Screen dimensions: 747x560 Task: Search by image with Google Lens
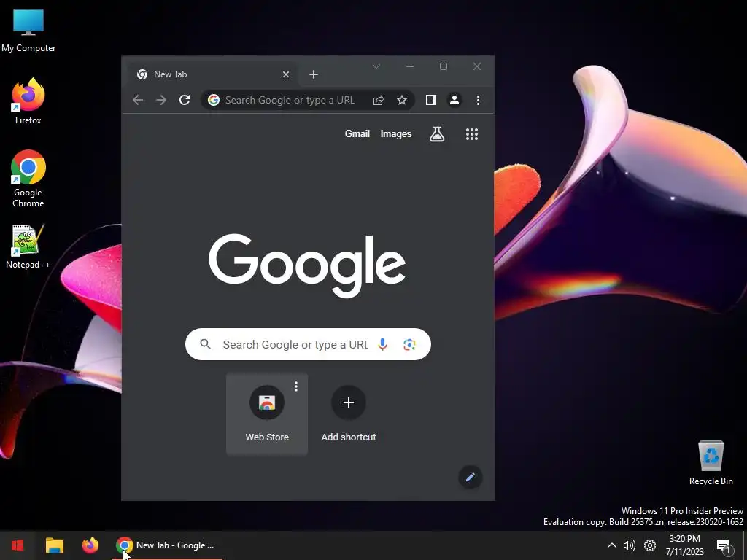point(409,344)
